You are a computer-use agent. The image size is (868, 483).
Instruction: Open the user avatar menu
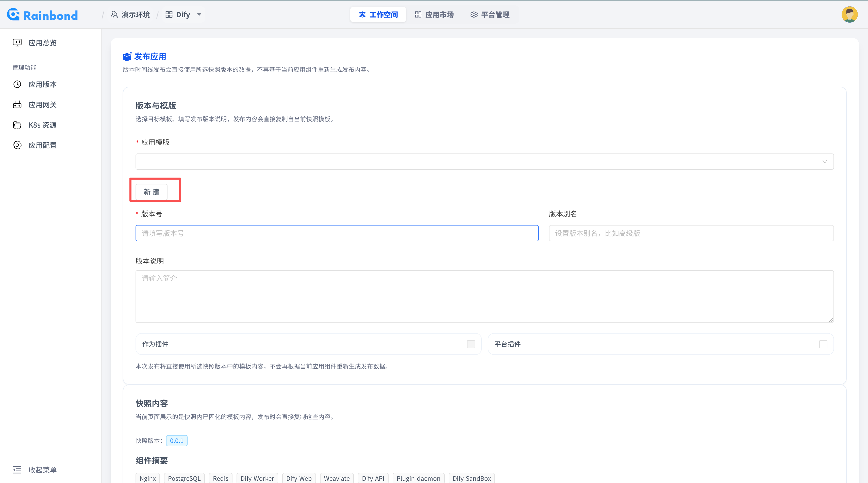[849, 14]
